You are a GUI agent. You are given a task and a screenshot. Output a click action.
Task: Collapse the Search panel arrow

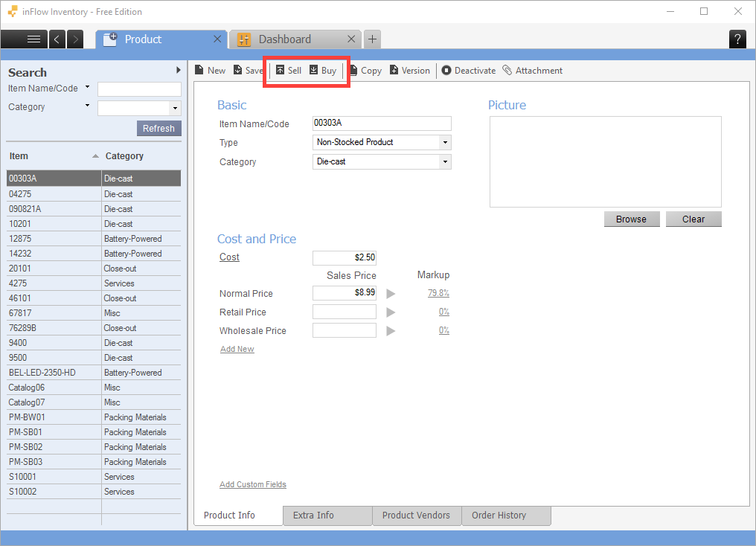point(179,70)
